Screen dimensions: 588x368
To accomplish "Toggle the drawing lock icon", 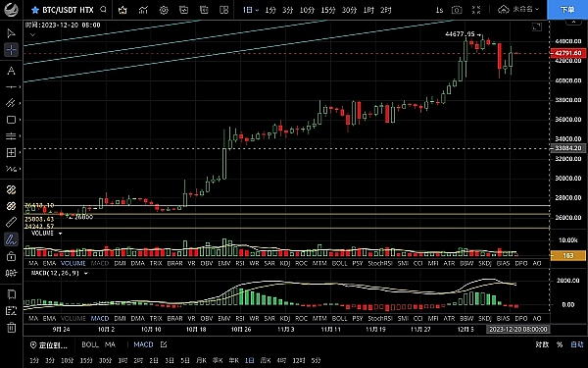I will coord(11,256).
